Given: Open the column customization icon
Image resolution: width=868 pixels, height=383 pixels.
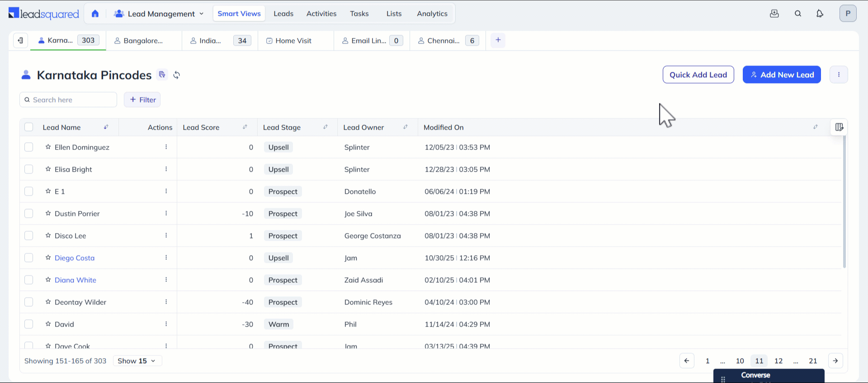Looking at the screenshot, I should [x=839, y=127].
